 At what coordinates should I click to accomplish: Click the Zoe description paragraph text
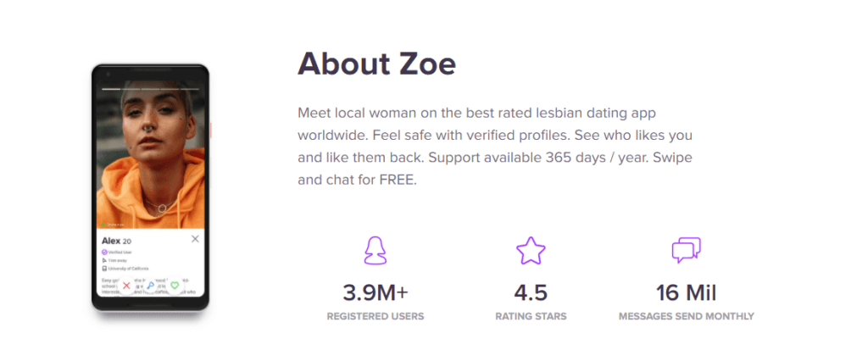pyautogui.click(x=495, y=147)
